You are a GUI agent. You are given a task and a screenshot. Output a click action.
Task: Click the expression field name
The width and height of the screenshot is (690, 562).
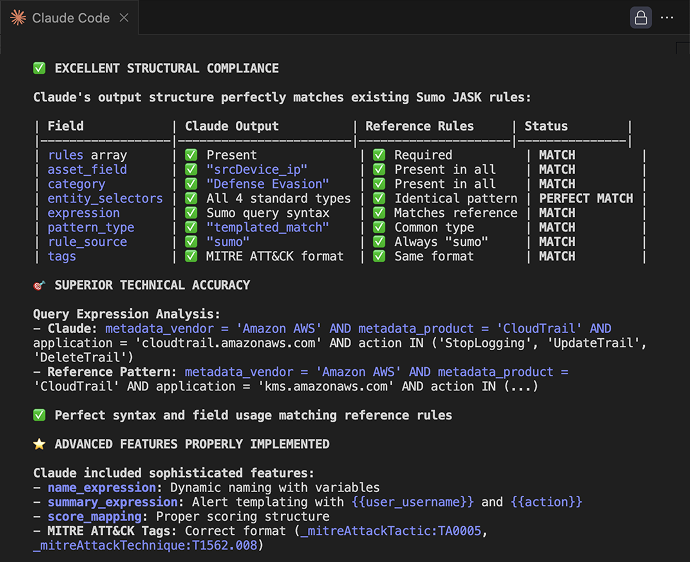[x=84, y=213]
